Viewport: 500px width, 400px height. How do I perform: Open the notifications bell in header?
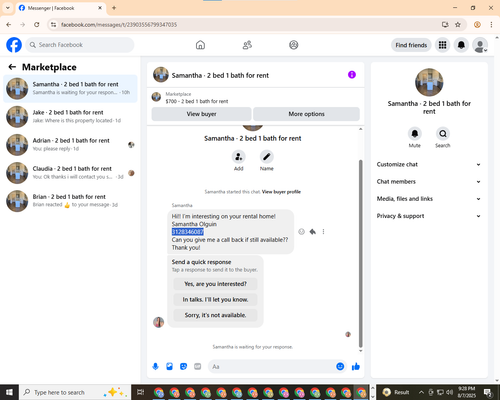click(x=461, y=45)
